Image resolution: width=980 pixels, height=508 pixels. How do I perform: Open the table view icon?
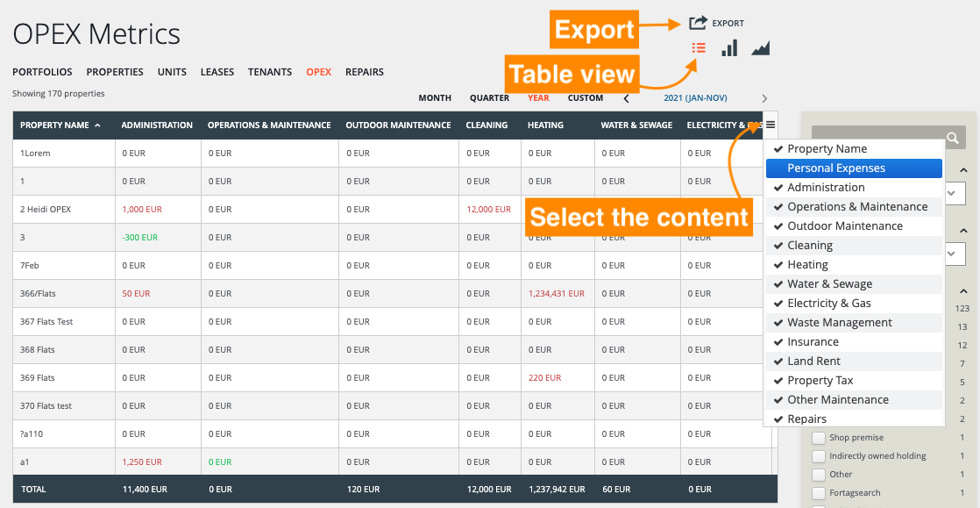pos(698,48)
